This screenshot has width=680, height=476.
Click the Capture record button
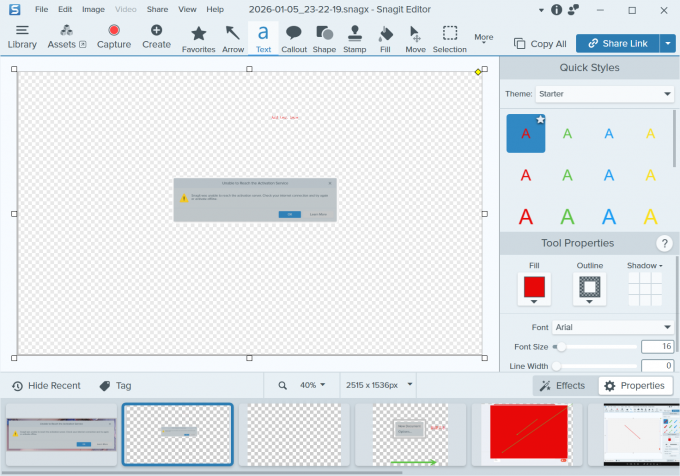(114, 37)
